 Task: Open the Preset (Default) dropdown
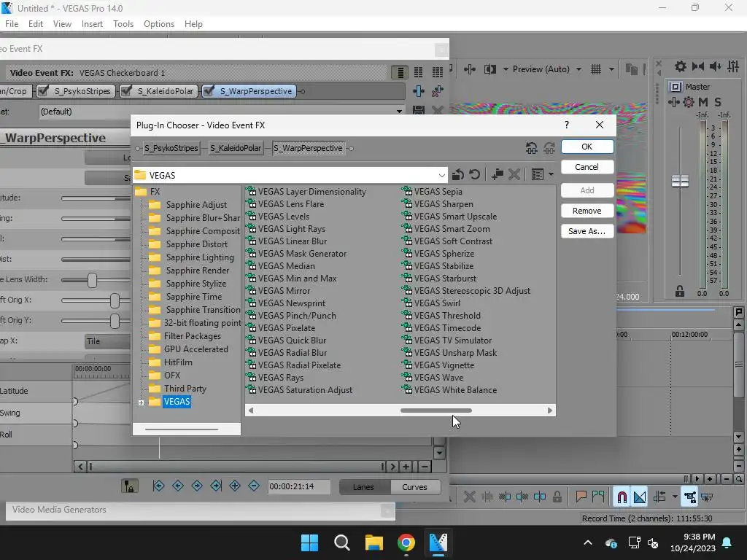coord(399,112)
